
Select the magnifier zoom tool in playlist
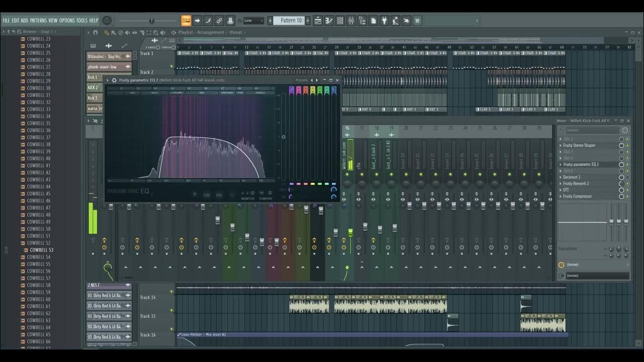tap(155, 33)
